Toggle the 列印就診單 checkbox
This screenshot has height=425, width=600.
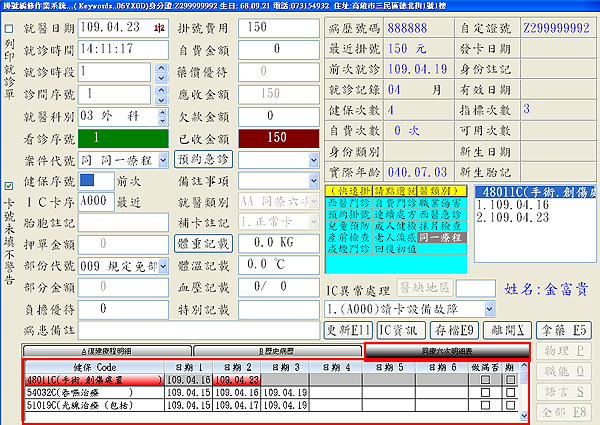point(9,27)
